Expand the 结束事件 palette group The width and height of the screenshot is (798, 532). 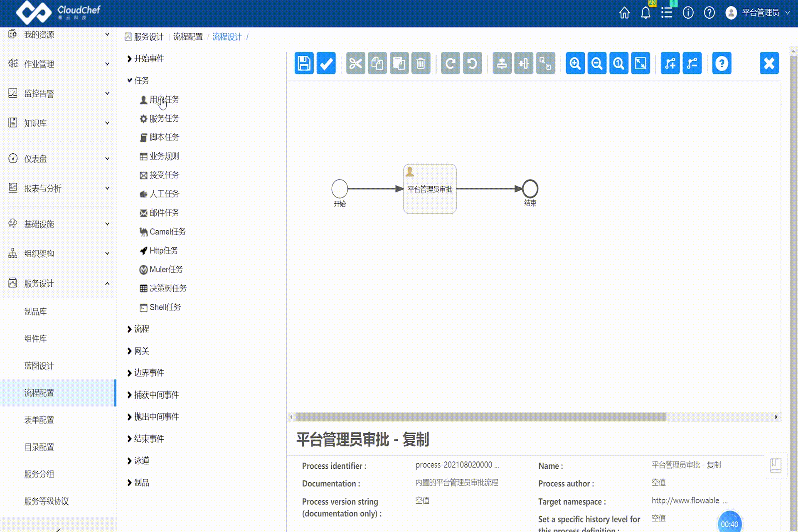145,439
